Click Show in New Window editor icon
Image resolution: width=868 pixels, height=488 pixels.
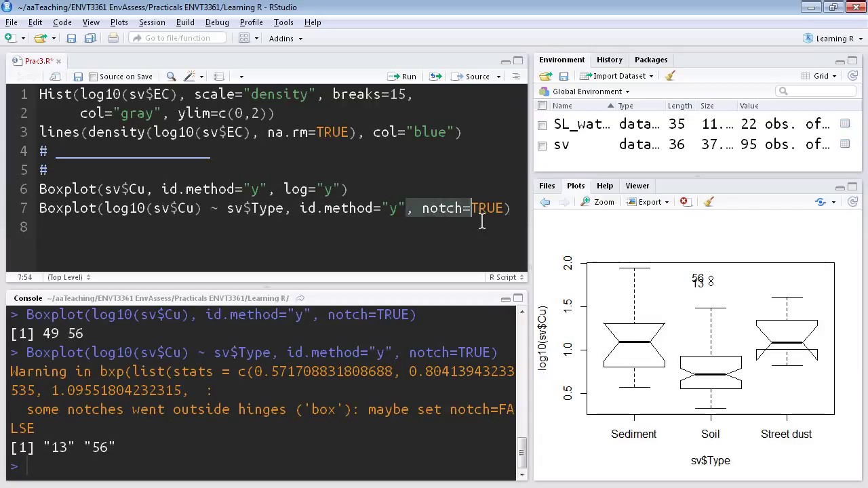[55, 77]
